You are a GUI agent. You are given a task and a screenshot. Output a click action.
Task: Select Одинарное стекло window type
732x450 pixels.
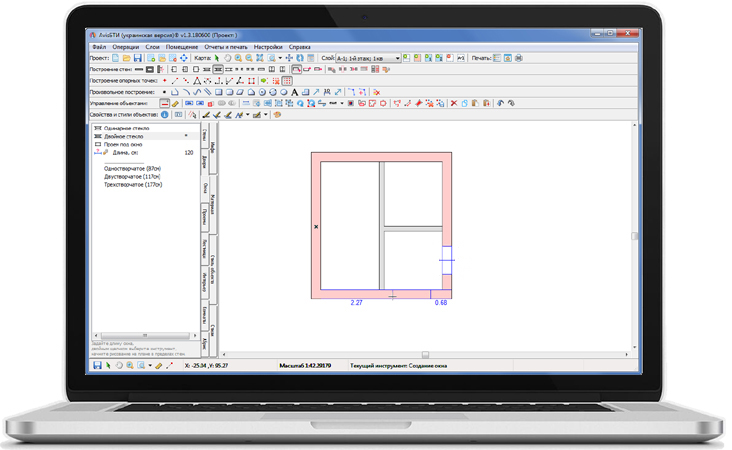[126, 126]
